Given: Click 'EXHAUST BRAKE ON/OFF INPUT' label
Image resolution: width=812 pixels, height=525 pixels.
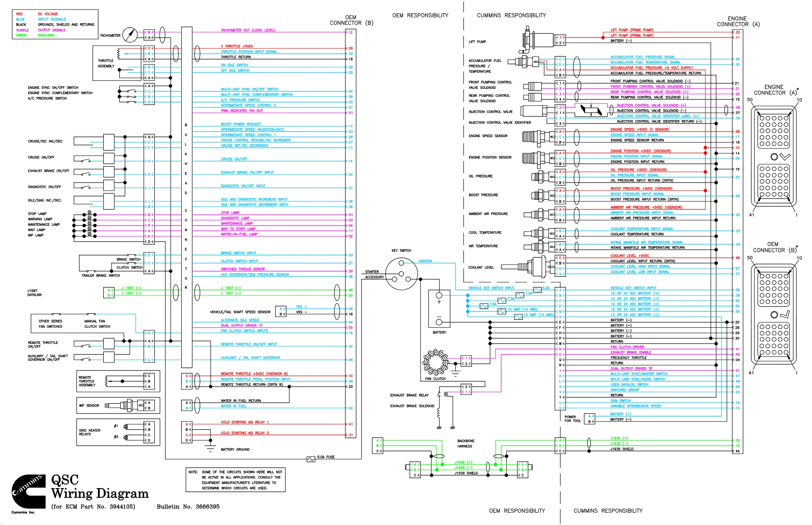Looking at the screenshot, I should pyautogui.click(x=247, y=173).
